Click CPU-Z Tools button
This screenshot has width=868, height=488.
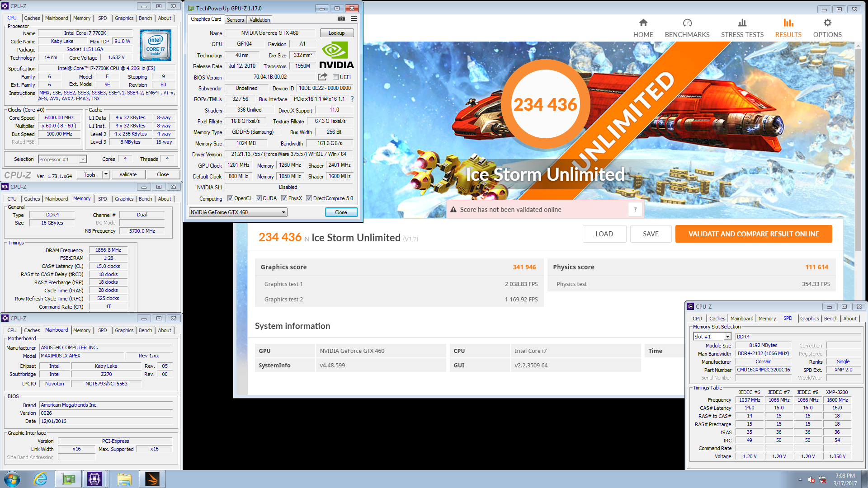(90, 174)
